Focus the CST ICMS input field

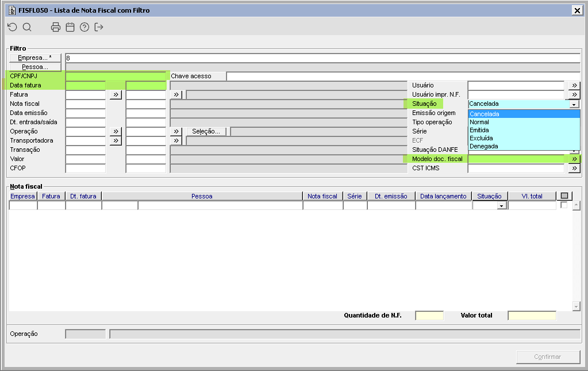516,169
